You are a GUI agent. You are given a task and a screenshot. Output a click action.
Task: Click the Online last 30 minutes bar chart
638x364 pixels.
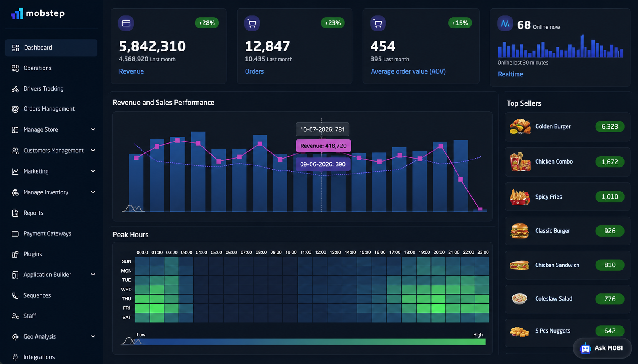[x=560, y=46]
